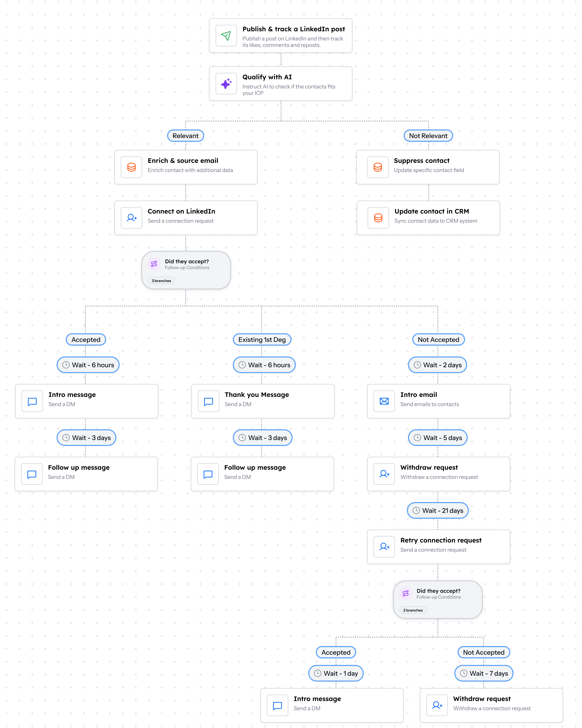Select the clock icon in Wait - 7 days
Screen dimensions: 582x728
464,673
